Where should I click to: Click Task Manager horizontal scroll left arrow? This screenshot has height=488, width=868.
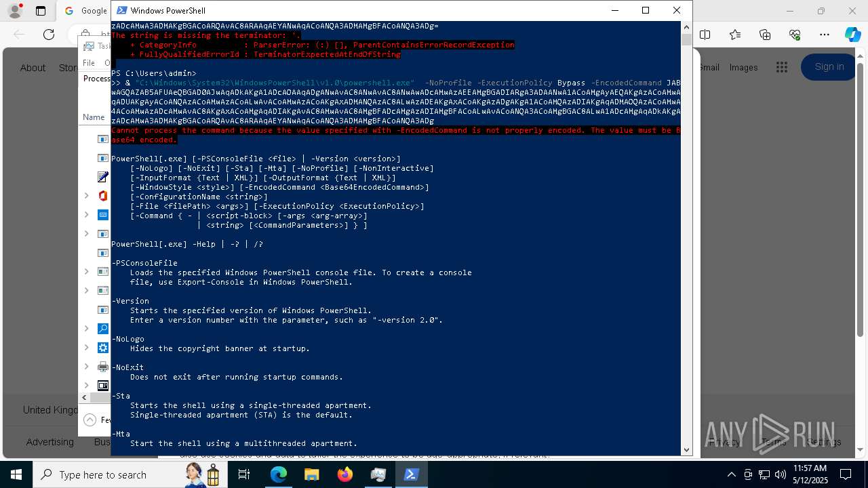point(85,398)
